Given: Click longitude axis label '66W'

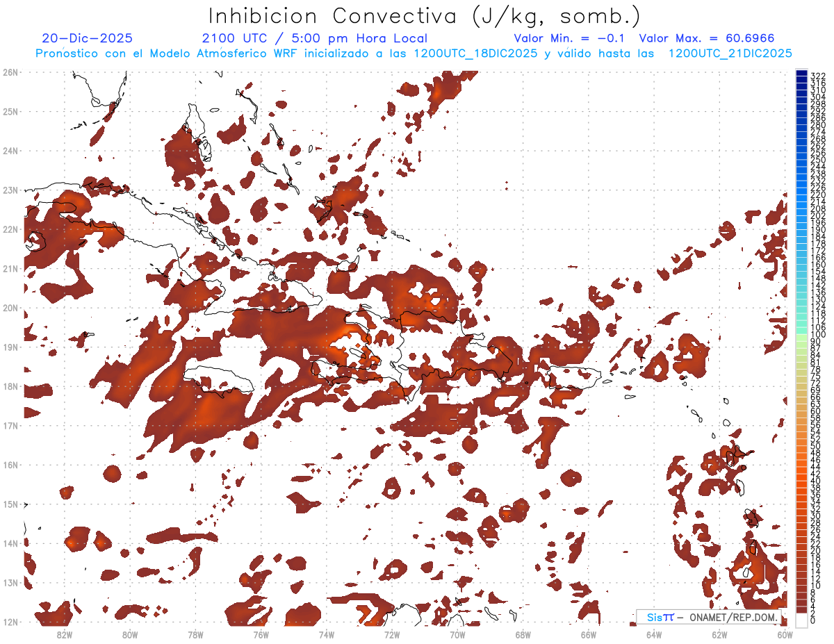Looking at the screenshot, I should click(589, 634).
